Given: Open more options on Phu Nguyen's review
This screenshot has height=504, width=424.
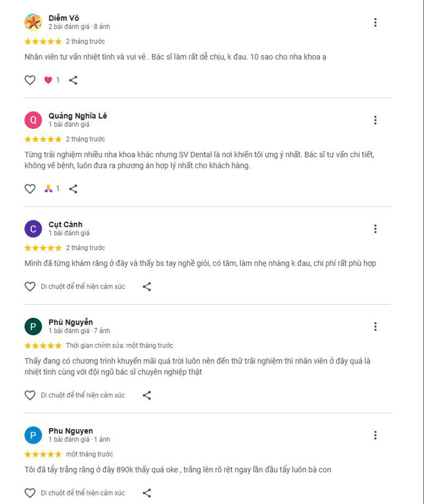Looking at the screenshot, I should click(375, 435).
